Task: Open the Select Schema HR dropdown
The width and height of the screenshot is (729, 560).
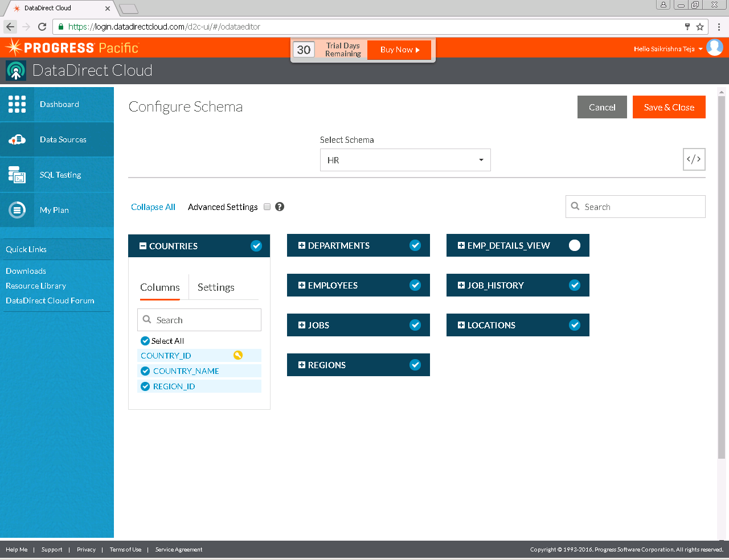Action: 405,160
